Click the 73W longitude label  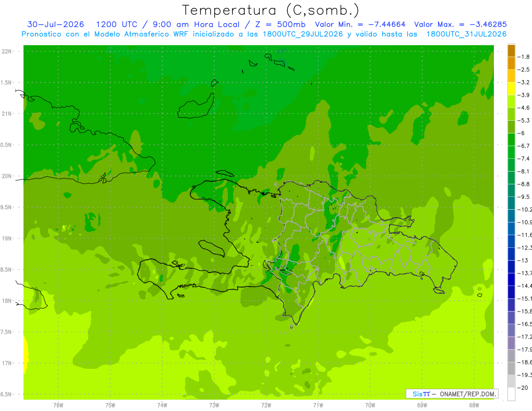(214, 405)
